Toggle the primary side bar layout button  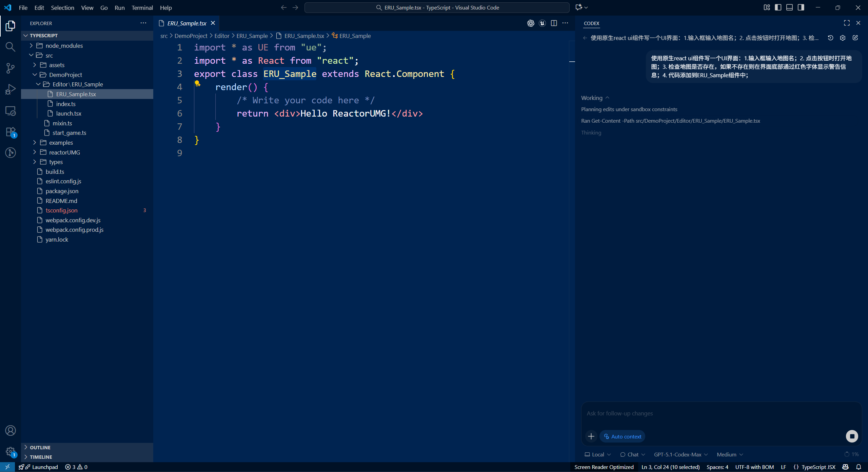click(778, 7)
